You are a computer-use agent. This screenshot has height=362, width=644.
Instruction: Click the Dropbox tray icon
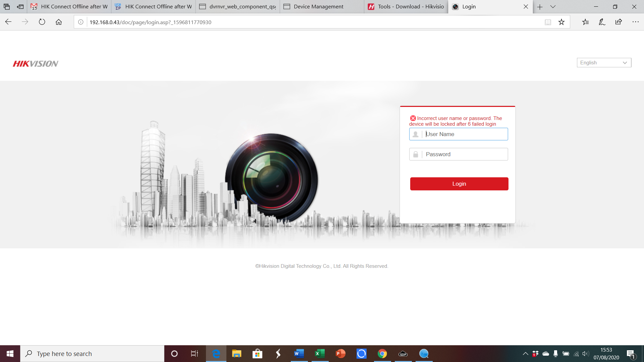click(x=535, y=354)
